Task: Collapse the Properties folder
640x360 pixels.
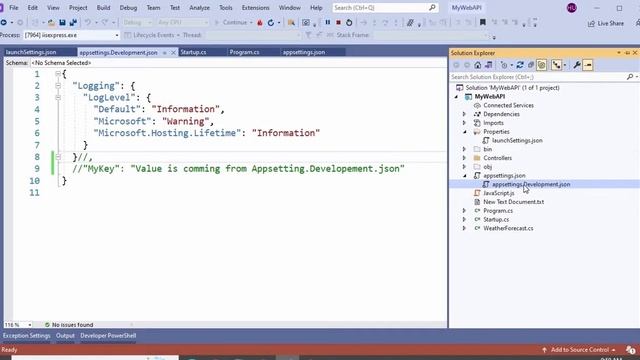Action: (x=464, y=132)
